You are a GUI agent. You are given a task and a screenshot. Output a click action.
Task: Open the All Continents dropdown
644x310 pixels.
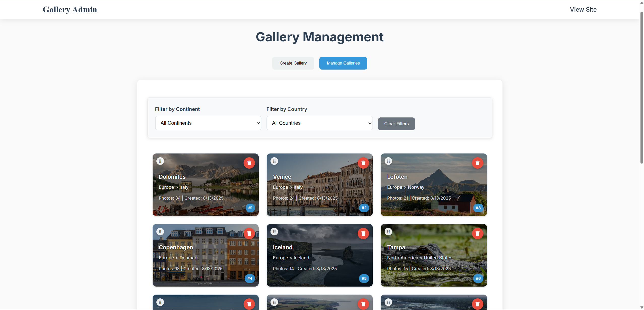click(x=208, y=123)
